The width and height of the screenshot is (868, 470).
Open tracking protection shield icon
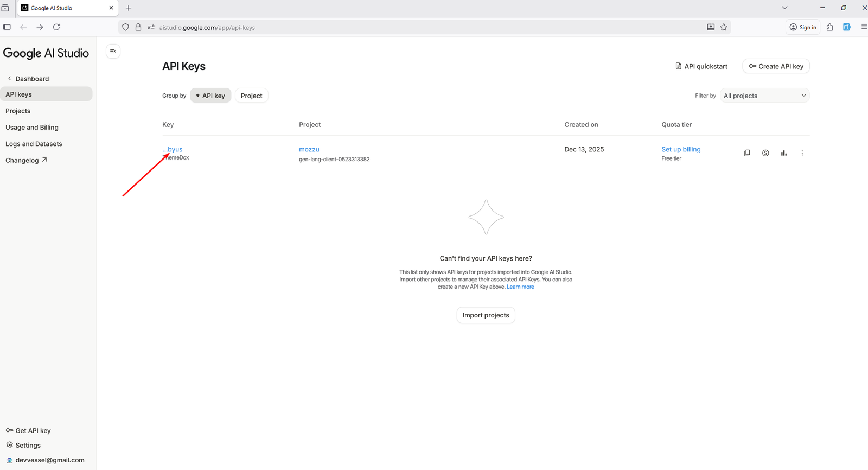[125, 27]
